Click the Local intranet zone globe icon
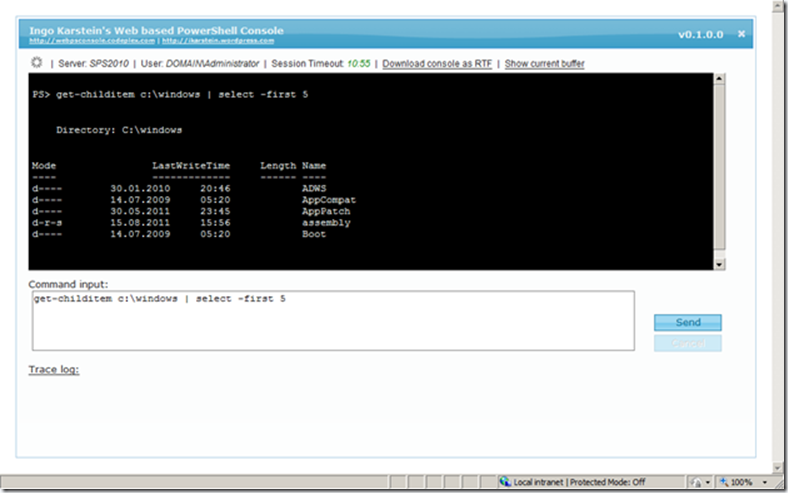The width and height of the screenshot is (788, 493). tap(505, 481)
